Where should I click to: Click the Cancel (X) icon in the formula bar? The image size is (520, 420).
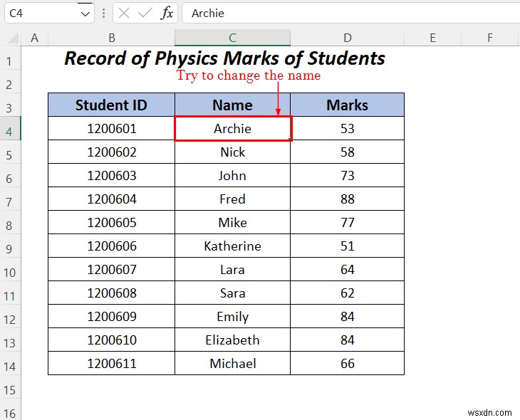point(124,14)
